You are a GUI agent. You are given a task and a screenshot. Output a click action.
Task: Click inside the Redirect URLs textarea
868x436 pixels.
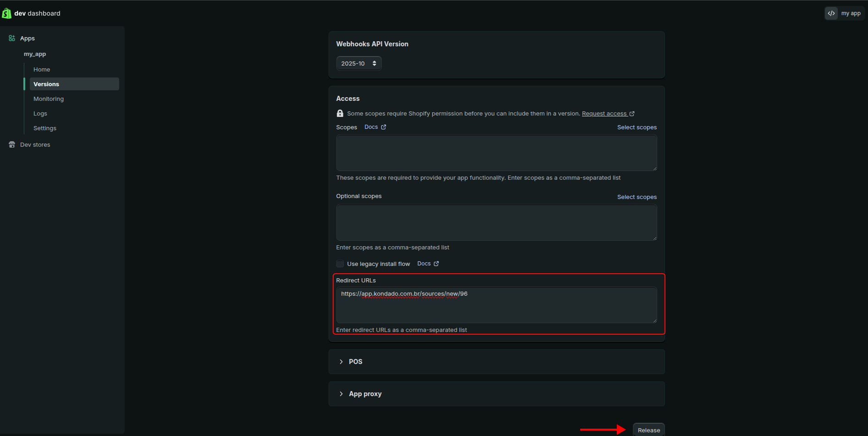pos(496,305)
